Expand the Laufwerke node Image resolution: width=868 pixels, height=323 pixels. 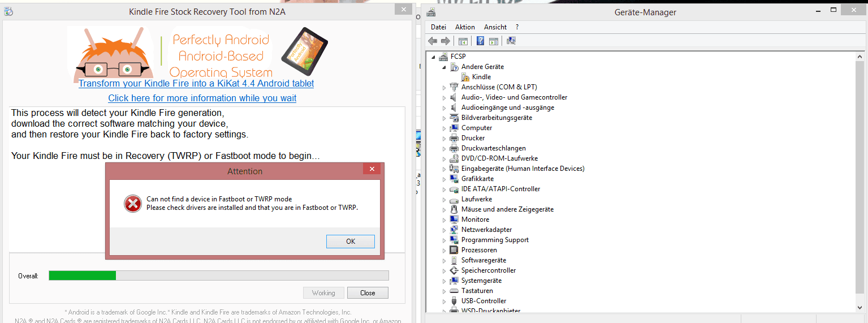pyautogui.click(x=444, y=199)
